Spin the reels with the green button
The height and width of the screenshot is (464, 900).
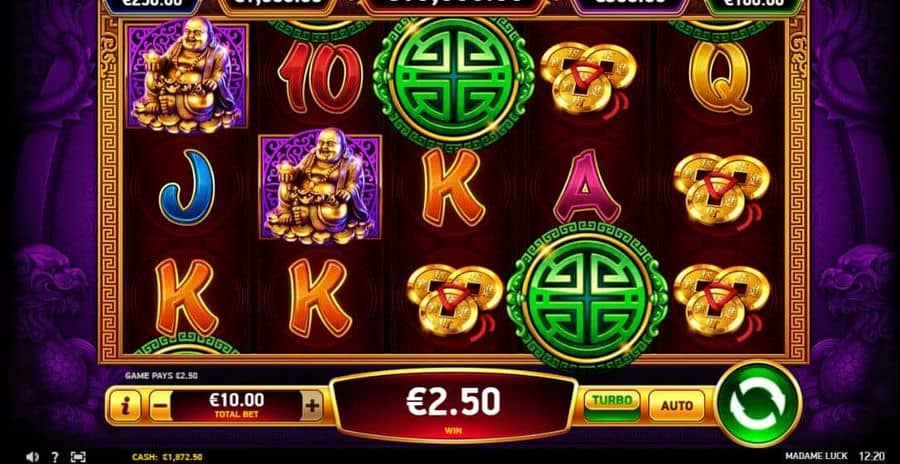[x=758, y=403]
